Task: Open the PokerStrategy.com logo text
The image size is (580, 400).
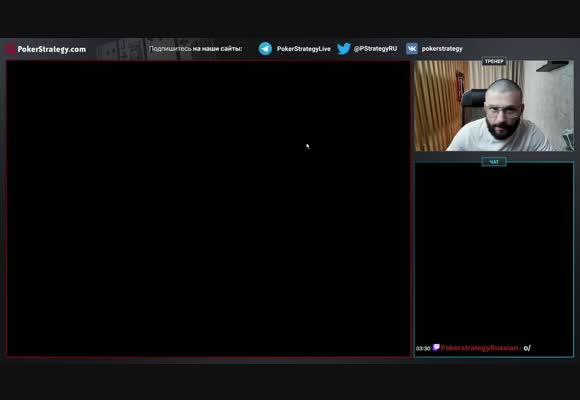Action: tap(52, 49)
